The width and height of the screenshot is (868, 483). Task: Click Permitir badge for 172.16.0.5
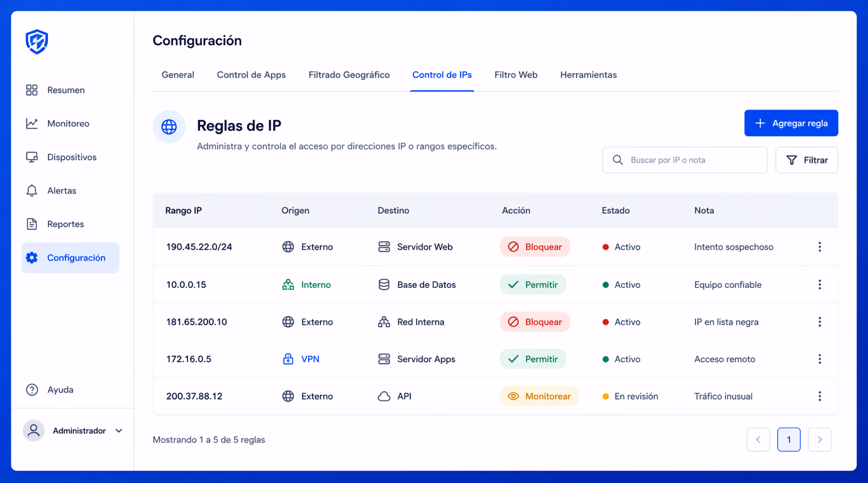tap(533, 359)
